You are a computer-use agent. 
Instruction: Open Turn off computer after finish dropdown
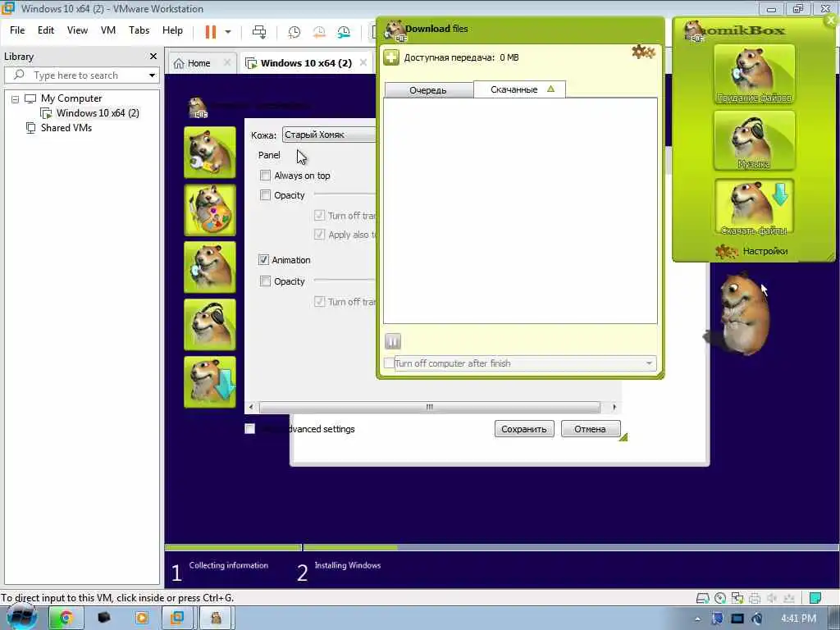pyautogui.click(x=525, y=363)
